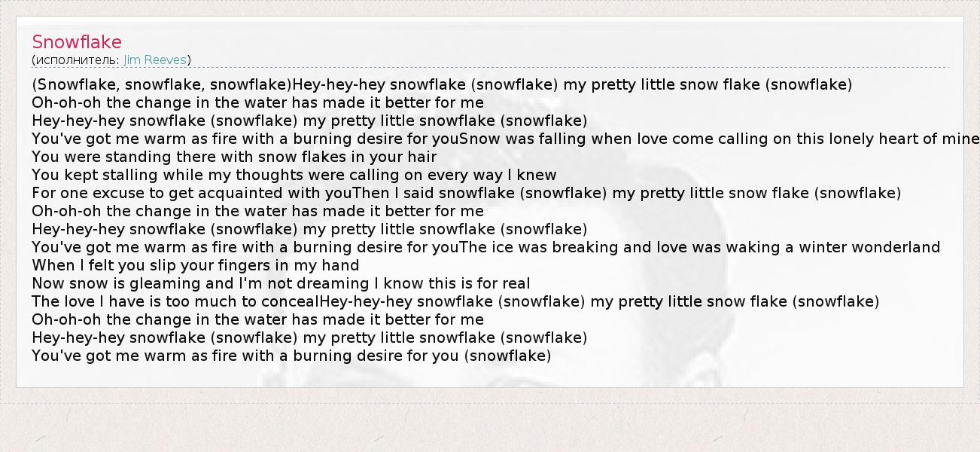The image size is (980, 452).
Task: Click 'You kept stalling' lyric line
Action: tap(294, 175)
